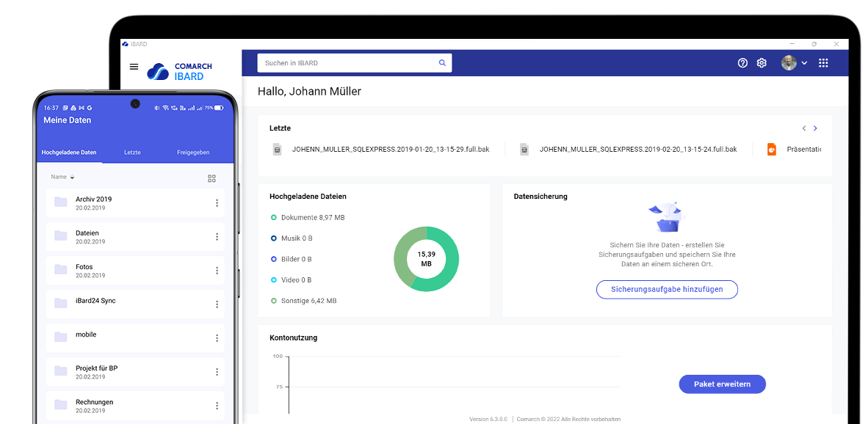Open the Projekt für BP folder icon
Screen dimensions: 868x424
(x=61, y=370)
